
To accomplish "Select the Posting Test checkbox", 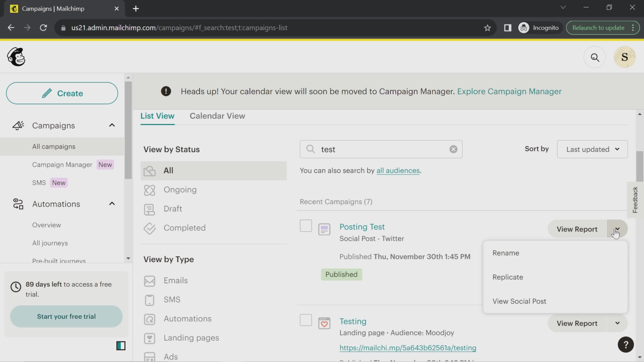I will click(x=306, y=226).
